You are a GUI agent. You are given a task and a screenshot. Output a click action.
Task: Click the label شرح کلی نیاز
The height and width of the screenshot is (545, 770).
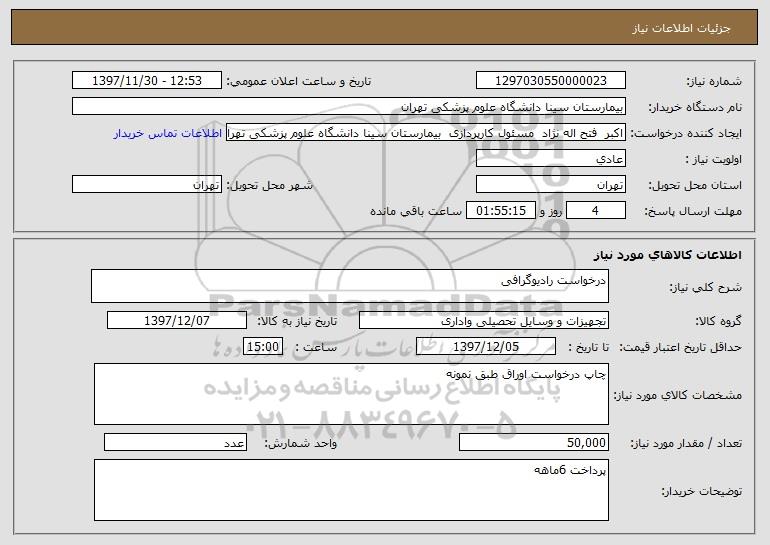pos(706,287)
